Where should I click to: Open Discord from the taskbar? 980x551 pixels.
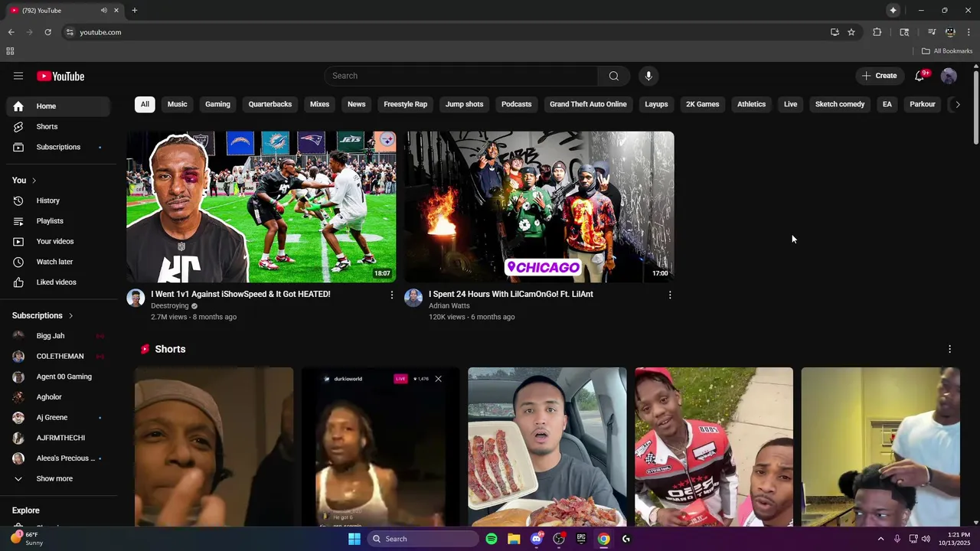pos(537,539)
